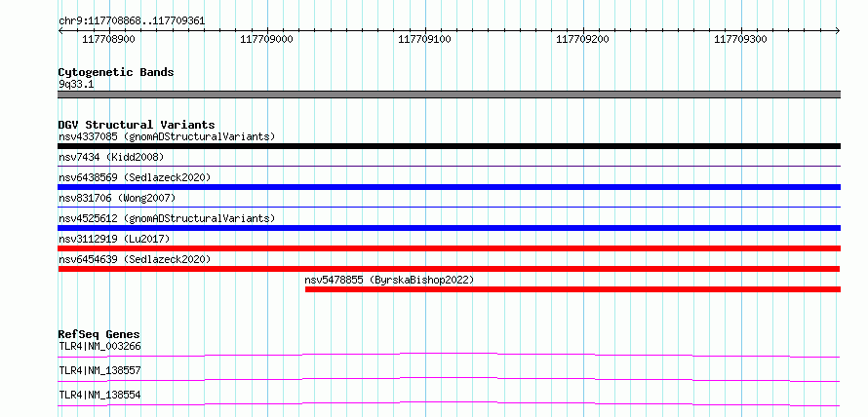Click the gray 9q33.1 cytogenetic band bar

click(449, 95)
